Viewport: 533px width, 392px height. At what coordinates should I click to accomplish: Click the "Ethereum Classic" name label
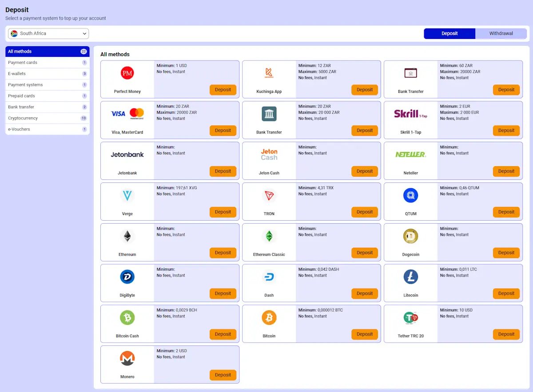[x=269, y=254]
